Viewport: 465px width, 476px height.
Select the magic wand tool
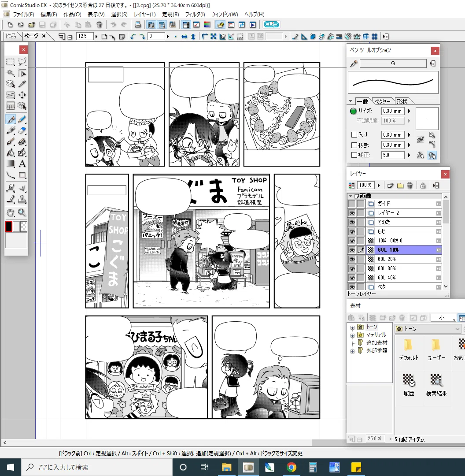pyautogui.click(x=10, y=73)
